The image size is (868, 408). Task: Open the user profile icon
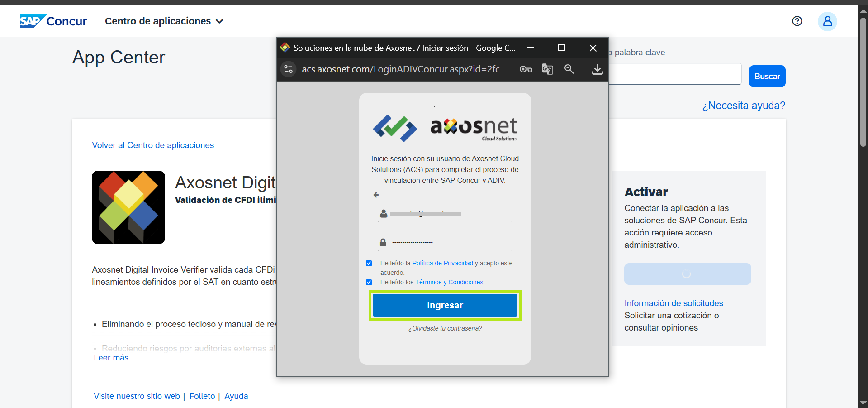[x=827, y=21]
